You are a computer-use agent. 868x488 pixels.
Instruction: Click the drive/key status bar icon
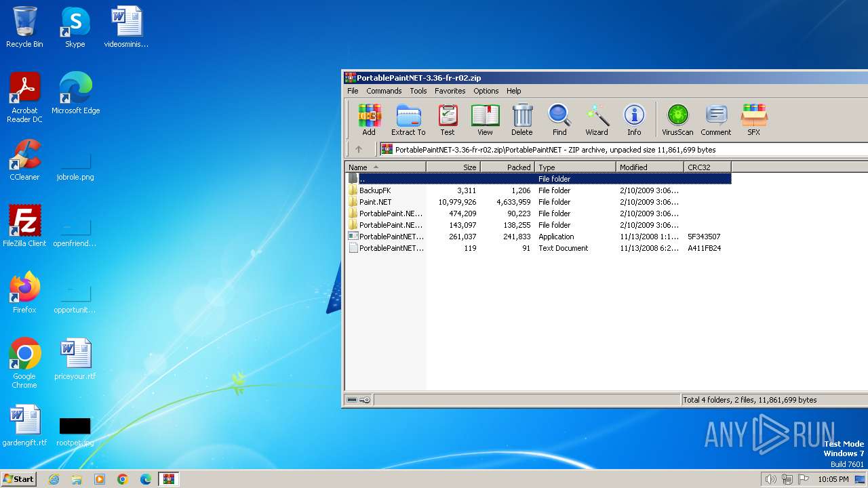click(x=359, y=400)
